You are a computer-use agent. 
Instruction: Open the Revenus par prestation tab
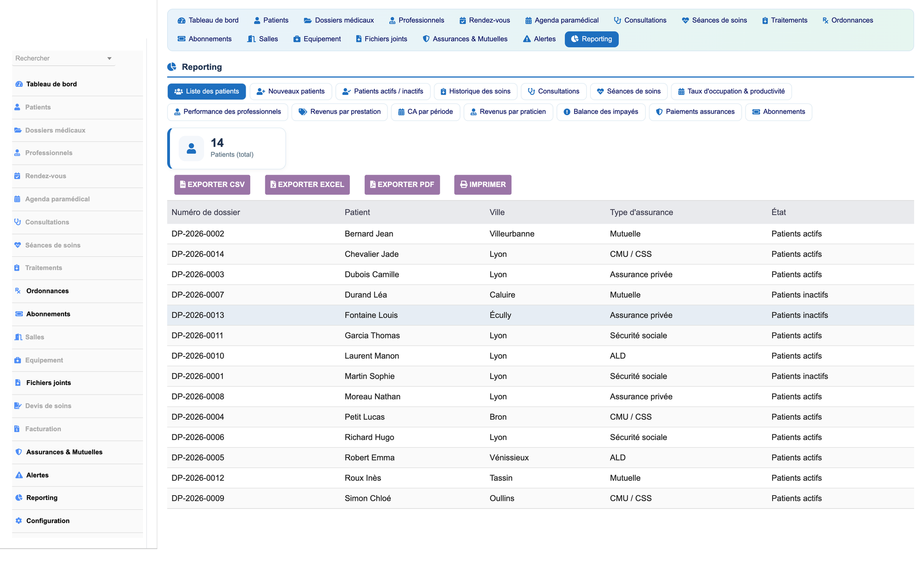tap(339, 112)
